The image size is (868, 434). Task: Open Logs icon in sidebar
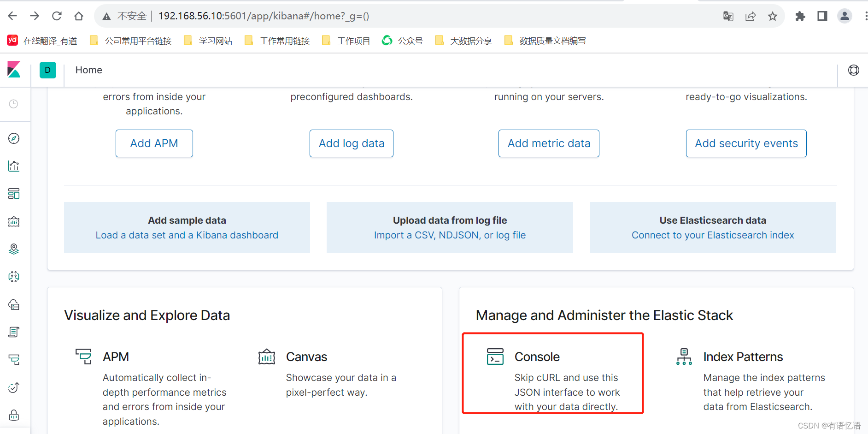[14, 332]
